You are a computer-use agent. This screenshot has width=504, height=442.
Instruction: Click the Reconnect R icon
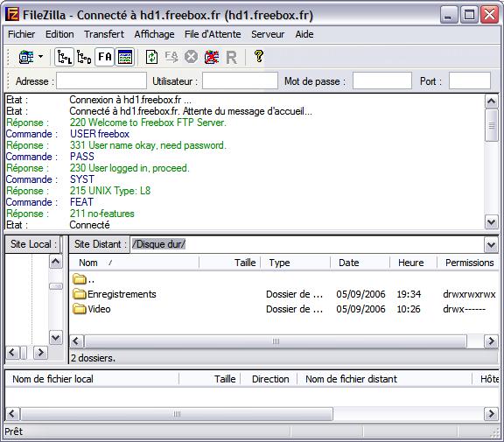(231, 58)
